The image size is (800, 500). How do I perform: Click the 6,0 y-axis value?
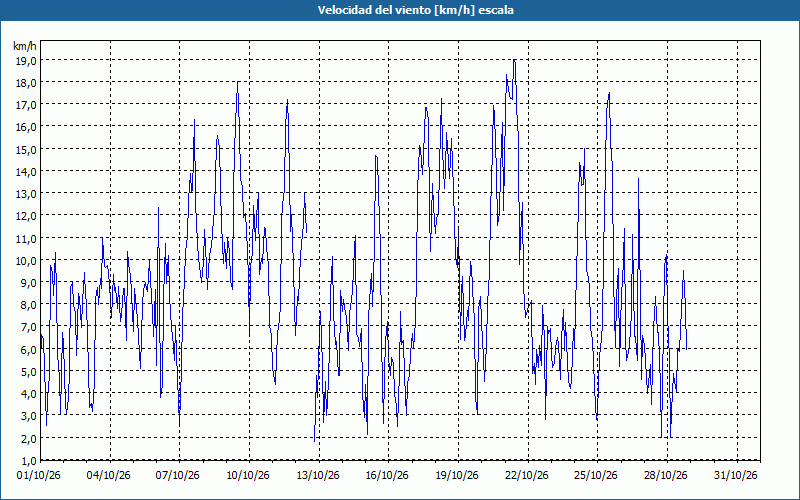pyautogui.click(x=29, y=349)
